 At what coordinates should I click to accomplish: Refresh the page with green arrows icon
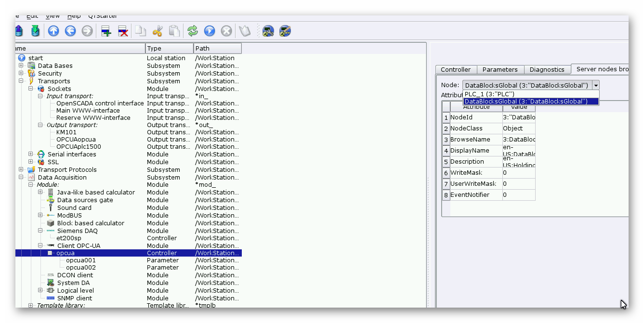coord(193,31)
